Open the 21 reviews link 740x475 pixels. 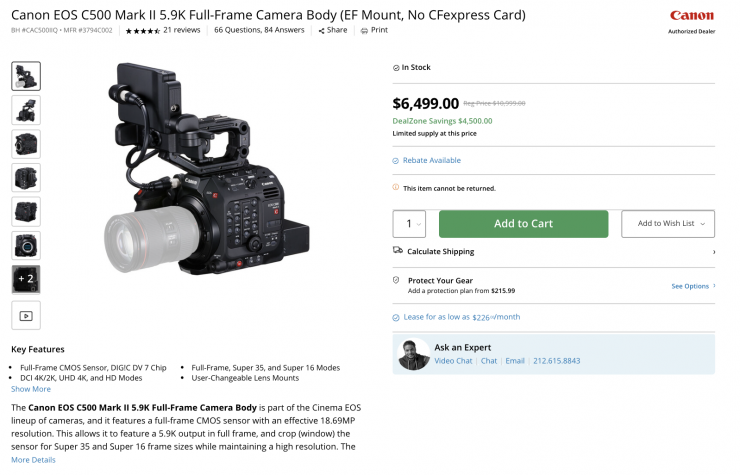pos(182,30)
